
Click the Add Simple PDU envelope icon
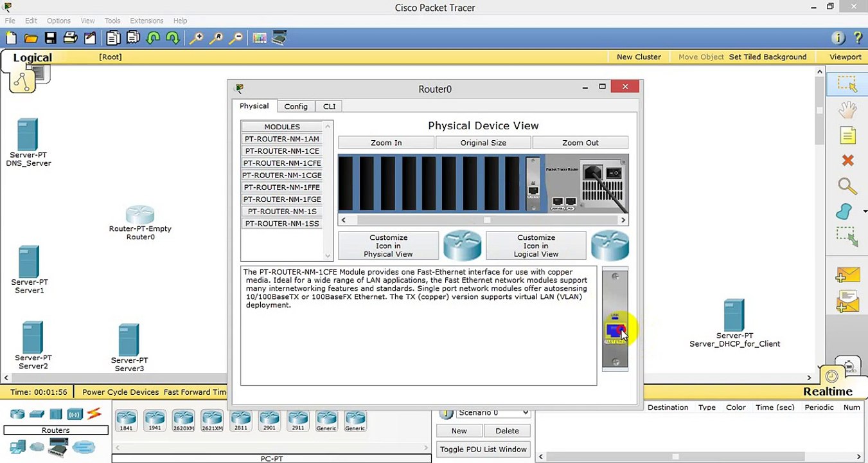pos(847,276)
